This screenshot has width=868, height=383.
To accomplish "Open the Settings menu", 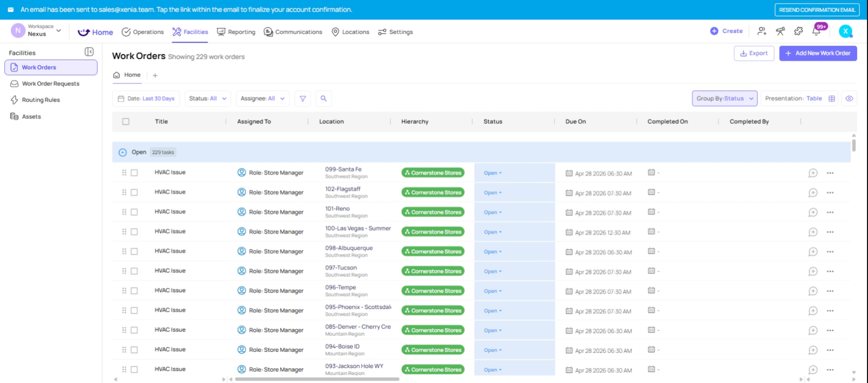I will click(x=396, y=32).
